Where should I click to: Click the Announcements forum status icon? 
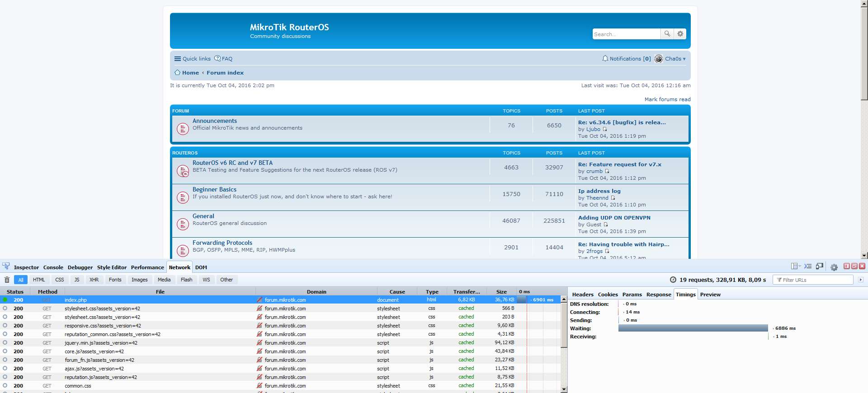183,129
